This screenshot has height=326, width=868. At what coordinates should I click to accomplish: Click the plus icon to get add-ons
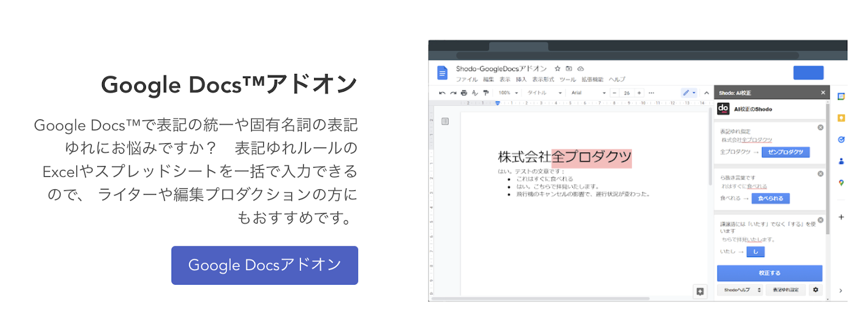click(x=841, y=217)
